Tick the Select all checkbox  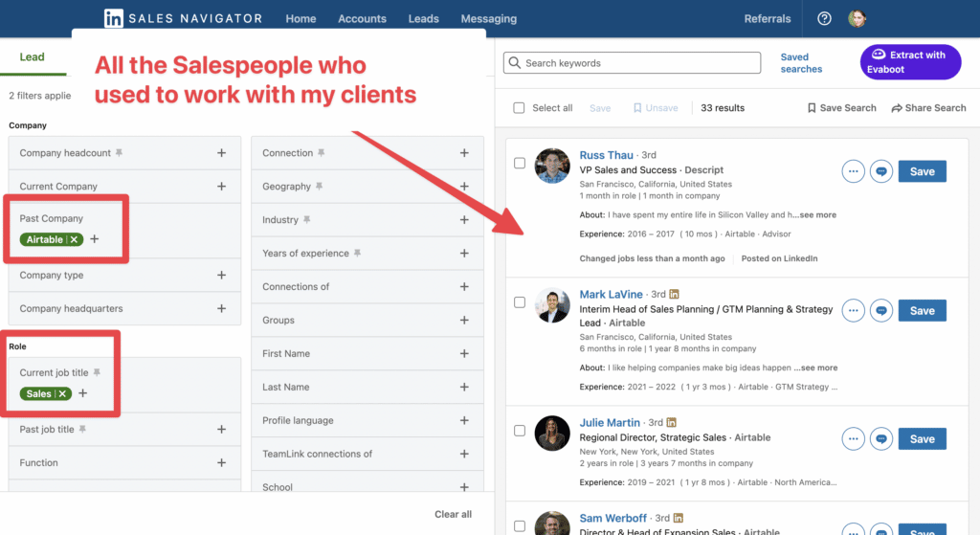[x=519, y=108]
